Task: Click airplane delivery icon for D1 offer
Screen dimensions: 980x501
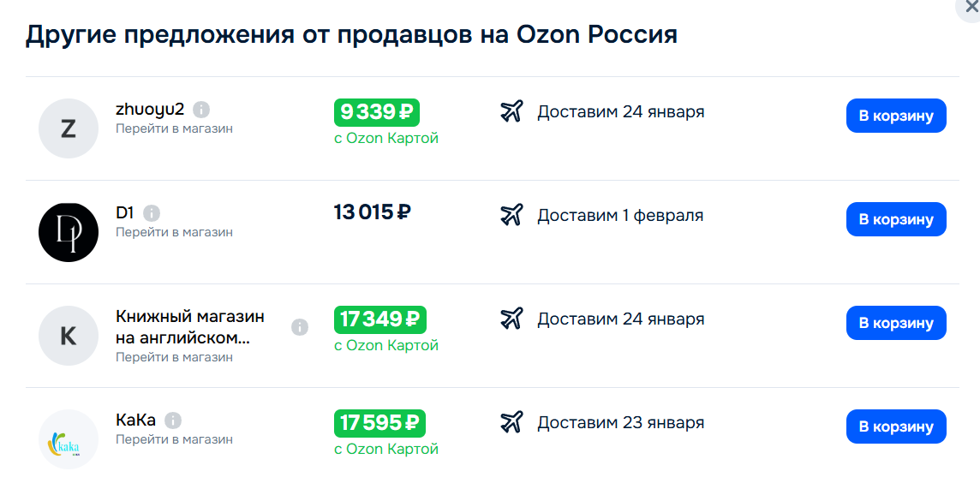Action: [x=511, y=215]
